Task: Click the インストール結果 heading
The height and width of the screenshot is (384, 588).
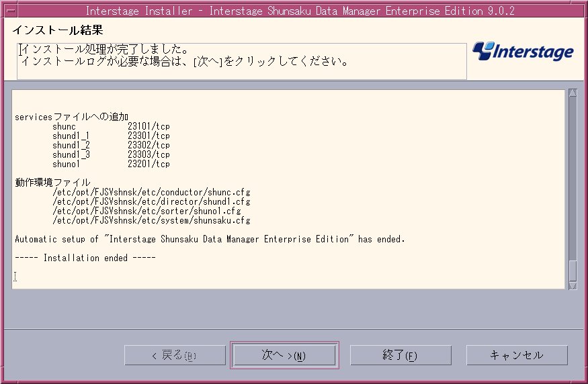Action: coord(57,30)
